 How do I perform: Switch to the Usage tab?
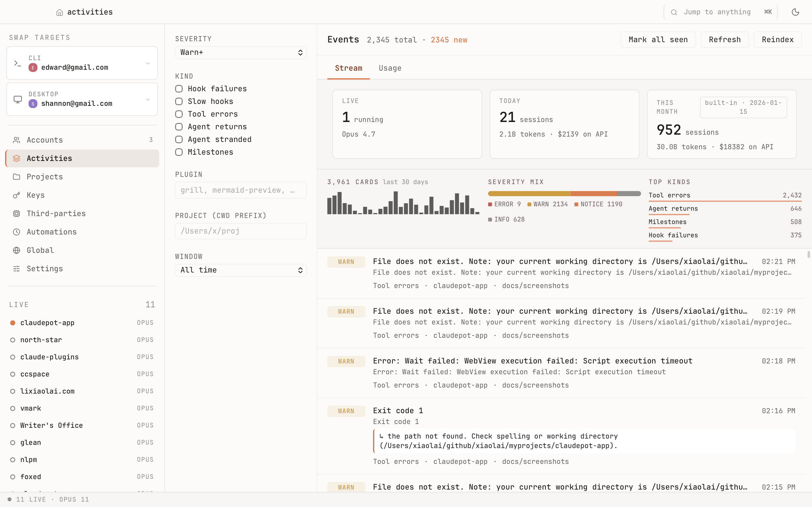click(390, 68)
